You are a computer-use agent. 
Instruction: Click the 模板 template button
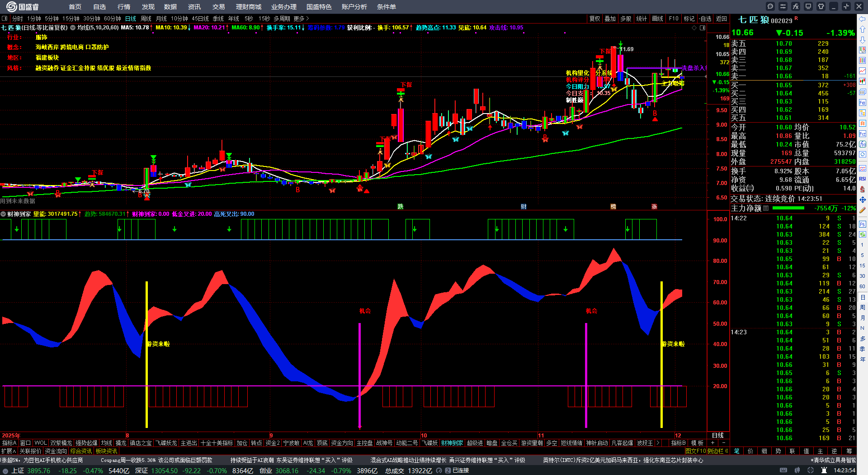tap(697, 443)
